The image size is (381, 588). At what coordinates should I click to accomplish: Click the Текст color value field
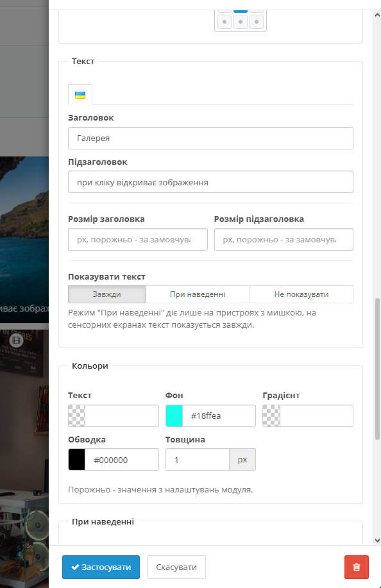122,416
